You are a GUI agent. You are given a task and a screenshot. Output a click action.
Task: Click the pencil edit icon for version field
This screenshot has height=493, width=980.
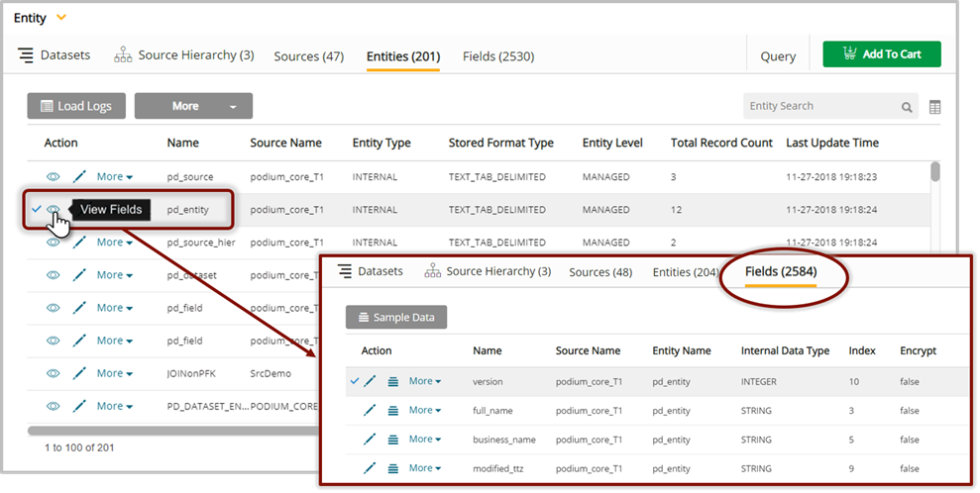tap(370, 381)
